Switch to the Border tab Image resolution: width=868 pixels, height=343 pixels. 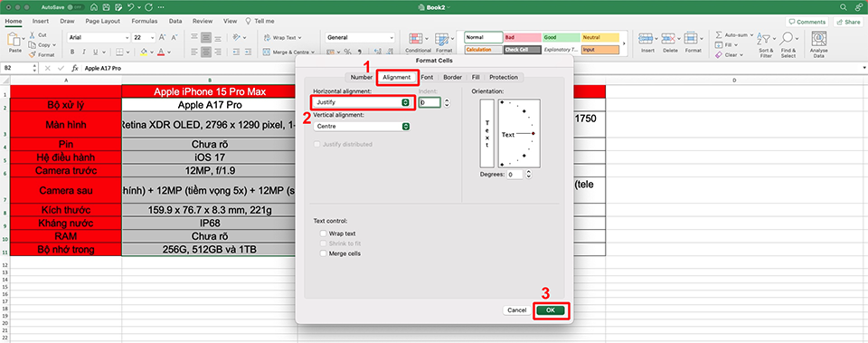pyautogui.click(x=452, y=77)
